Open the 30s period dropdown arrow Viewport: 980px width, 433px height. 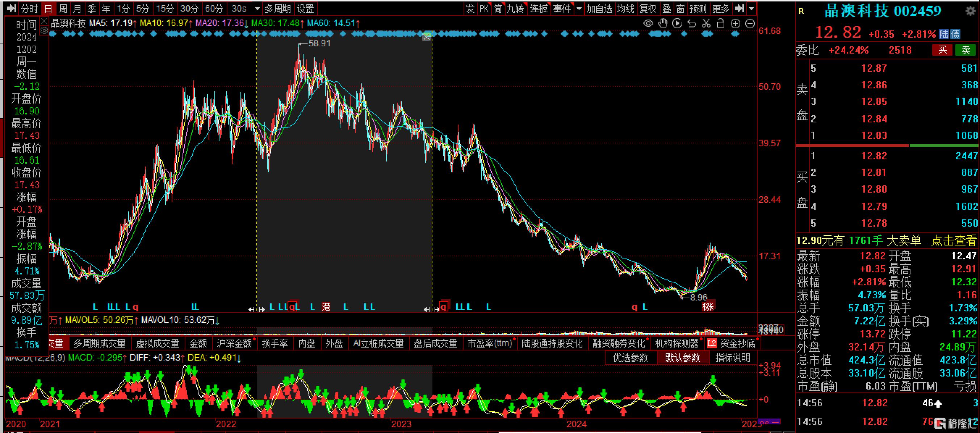pos(257,9)
